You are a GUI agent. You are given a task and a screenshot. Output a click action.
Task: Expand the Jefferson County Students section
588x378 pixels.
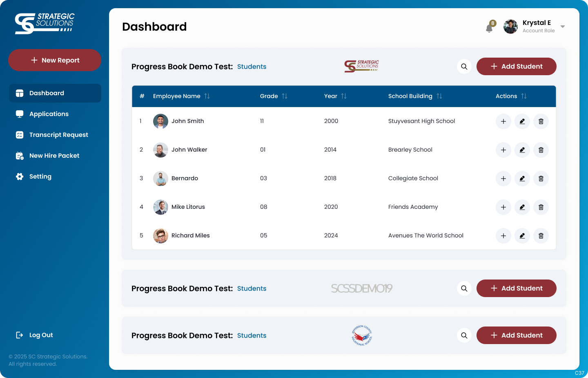pos(252,336)
